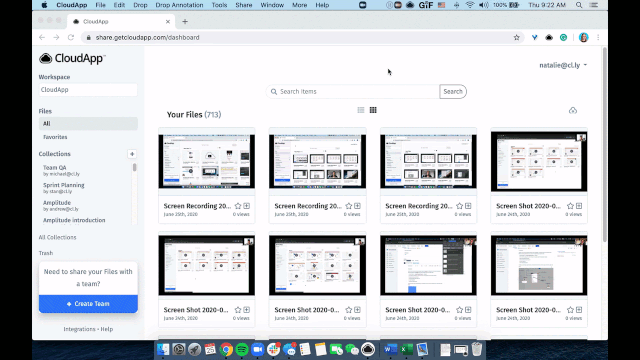Screen dimensions: 640x360
Task: Open All Collections link
Action: pyautogui.click(x=58, y=237)
